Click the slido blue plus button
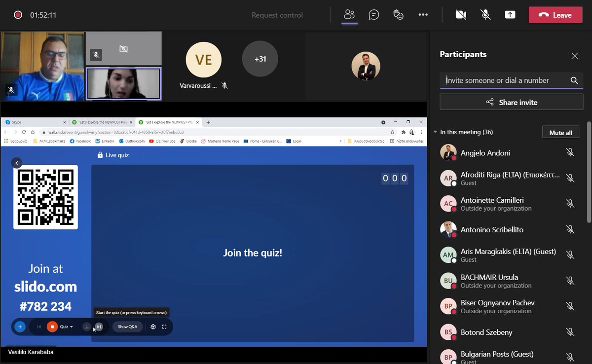 [x=20, y=327]
